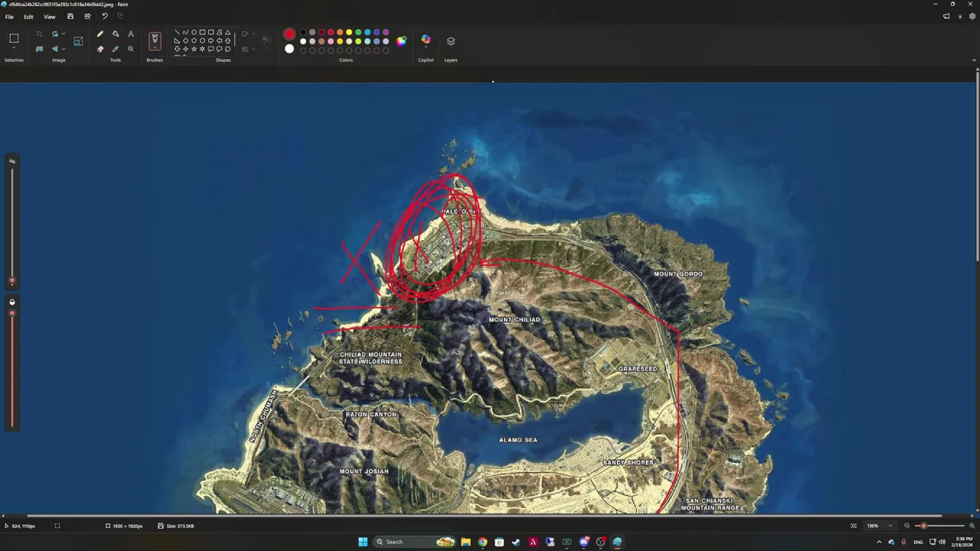Screen dimensions: 980x551
Task: Pick the purple color swatch
Action: click(386, 32)
